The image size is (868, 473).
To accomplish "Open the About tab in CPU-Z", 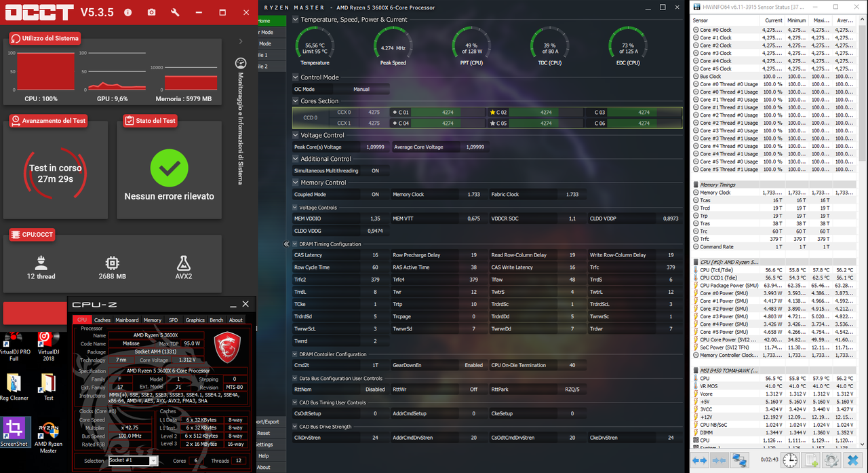I will click(235, 320).
